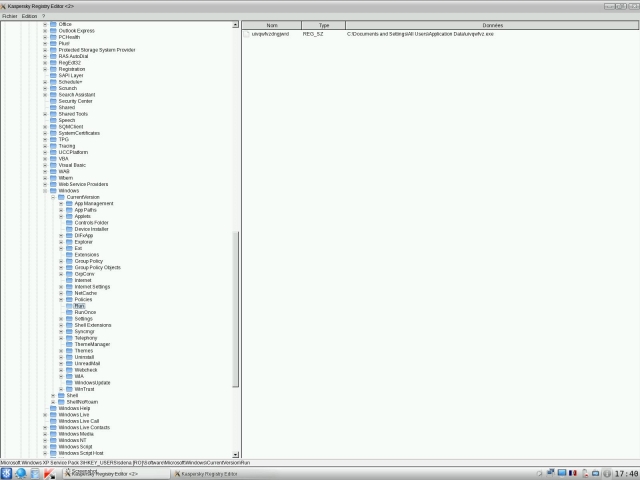Select the Run key in the tree
This screenshot has width=640, height=480.
(x=80, y=306)
